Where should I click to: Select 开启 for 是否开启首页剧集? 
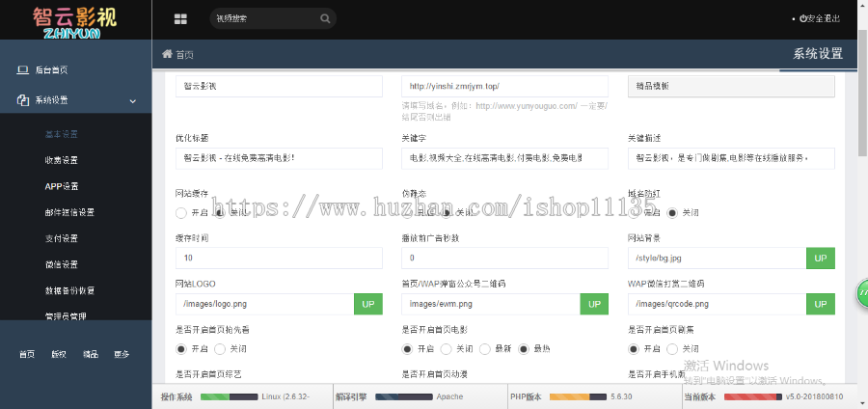click(x=634, y=349)
